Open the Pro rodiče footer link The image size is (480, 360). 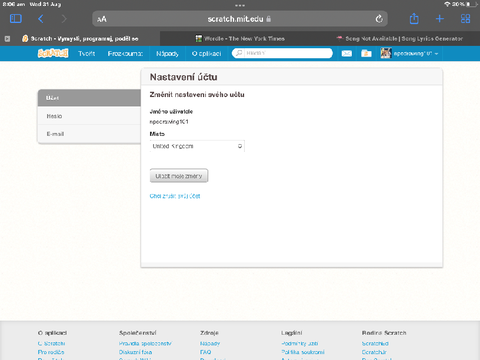(51, 352)
